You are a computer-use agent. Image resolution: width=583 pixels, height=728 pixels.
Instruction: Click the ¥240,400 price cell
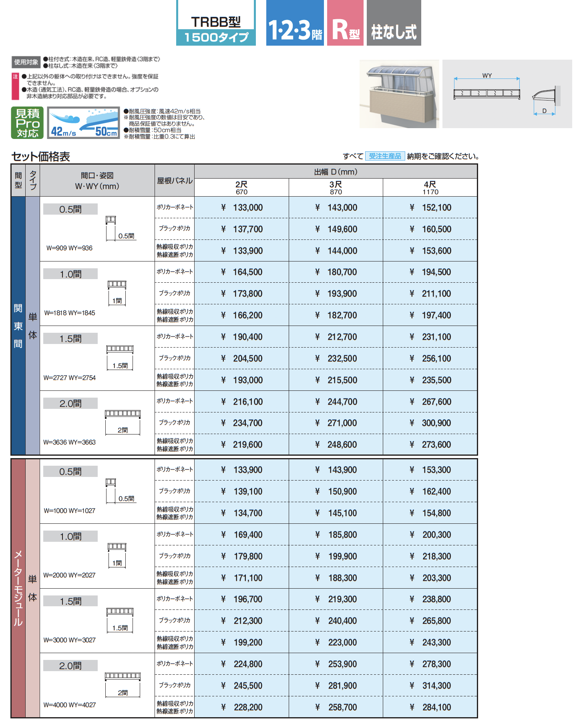tap(336, 621)
